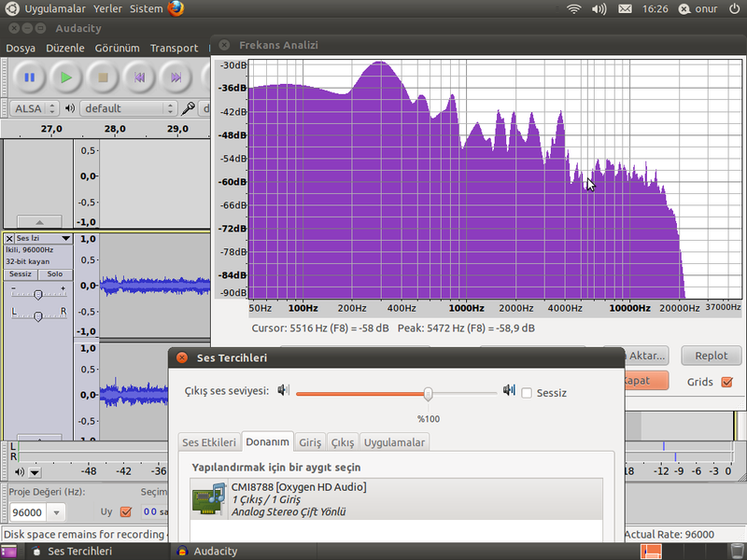Click the playback meter speaker icon
The image size is (747, 560).
coord(20,472)
